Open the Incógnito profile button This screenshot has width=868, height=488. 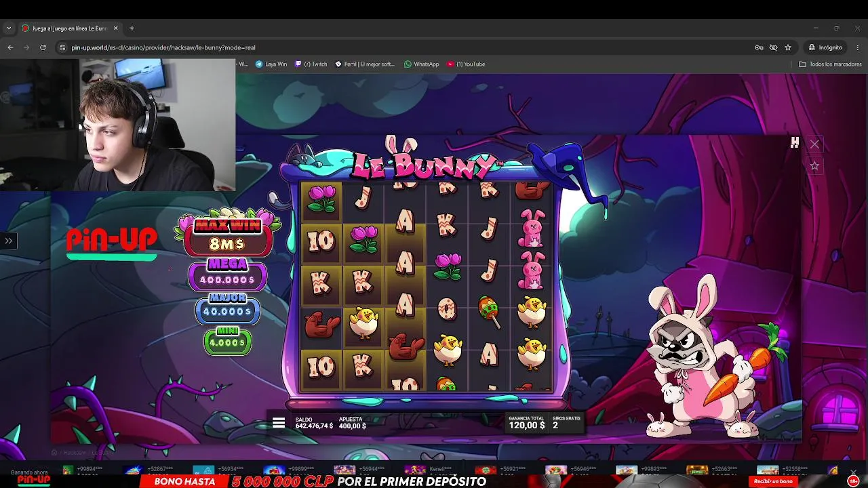pyautogui.click(x=825, y=47)
